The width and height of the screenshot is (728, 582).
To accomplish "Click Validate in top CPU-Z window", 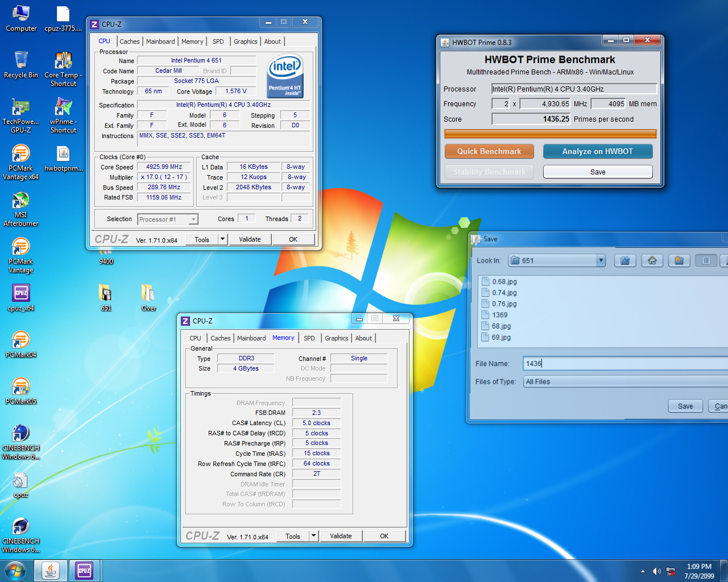I will pos(250,239).
